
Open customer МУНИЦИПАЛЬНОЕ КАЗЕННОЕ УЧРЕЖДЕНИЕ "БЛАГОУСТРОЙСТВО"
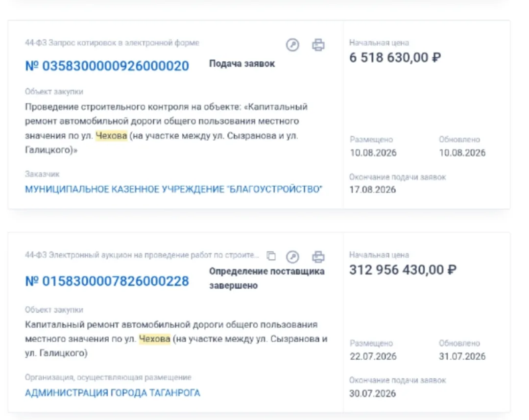(x=174, y=189)
